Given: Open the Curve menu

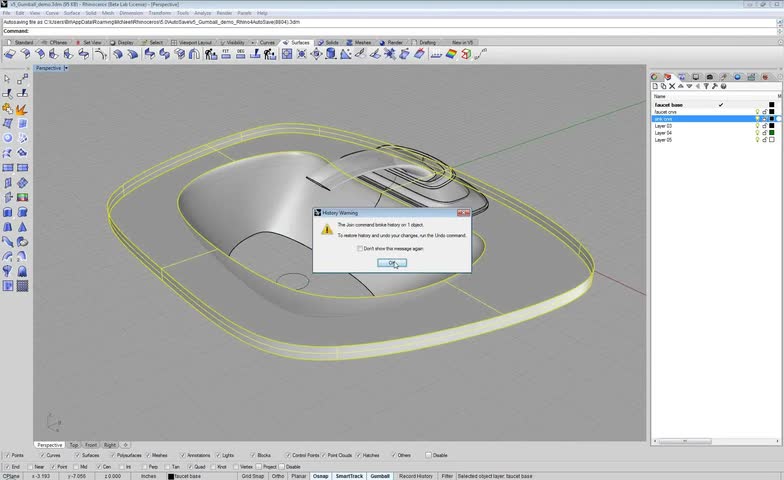Looking at the screenshot, I should click(52, 13).
